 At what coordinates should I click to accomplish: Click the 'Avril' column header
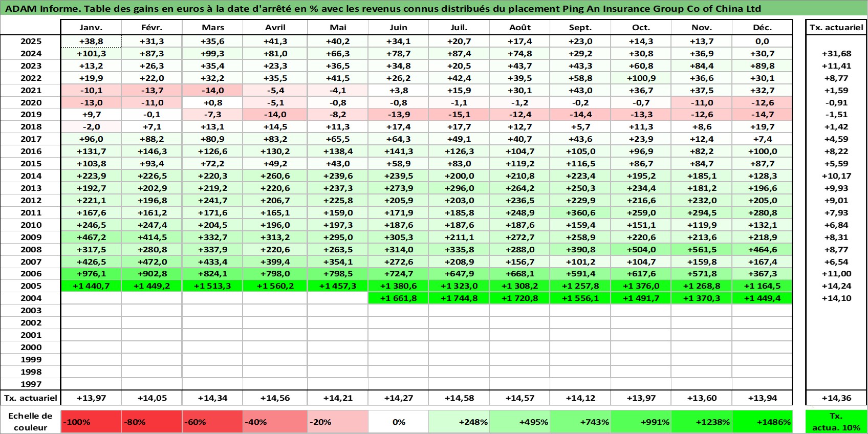[x=275, y=28]
